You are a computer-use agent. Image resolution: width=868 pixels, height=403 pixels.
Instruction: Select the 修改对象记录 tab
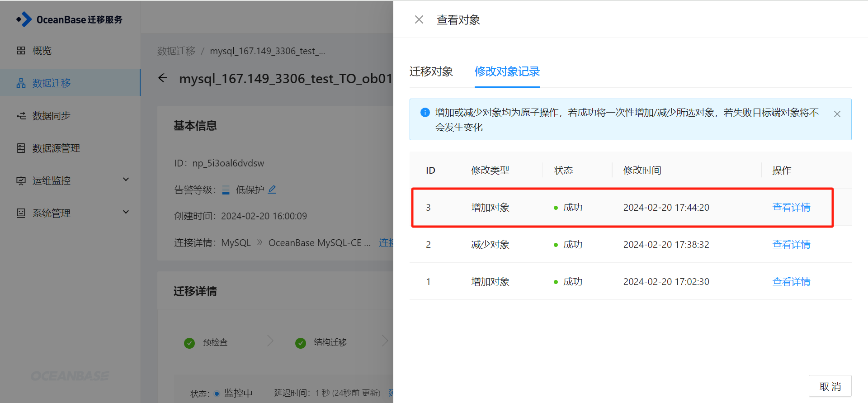click(507, 71)
